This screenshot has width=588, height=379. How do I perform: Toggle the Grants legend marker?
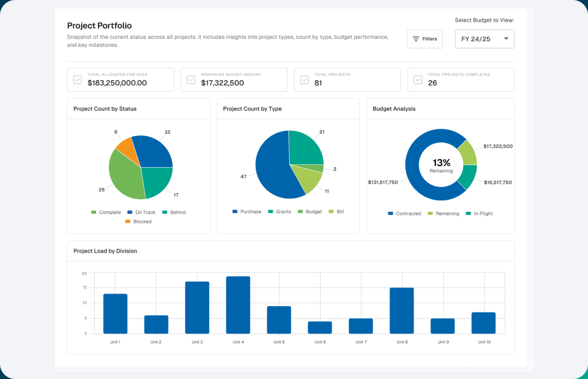coord(270,212)
